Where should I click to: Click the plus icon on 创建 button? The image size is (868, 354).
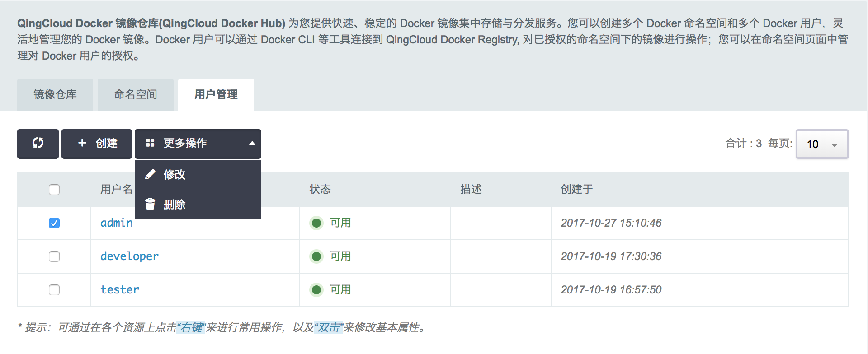pos(82,143)
